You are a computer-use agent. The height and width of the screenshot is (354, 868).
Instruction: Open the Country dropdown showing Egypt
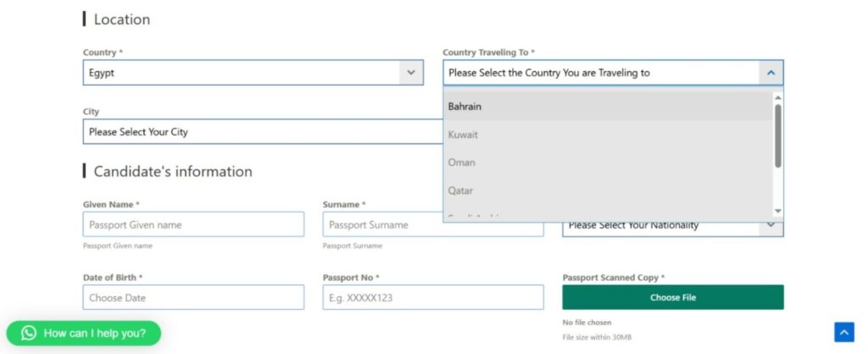(x=411, y=73)
